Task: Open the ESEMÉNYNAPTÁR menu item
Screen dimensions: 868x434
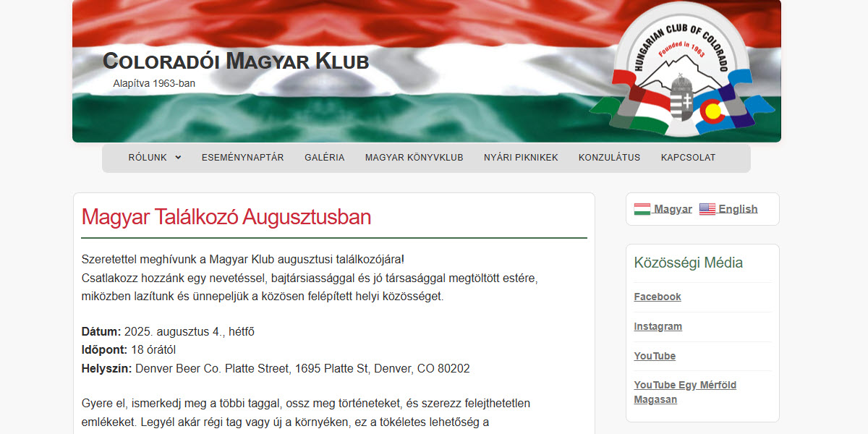Action: coord(242,157)
